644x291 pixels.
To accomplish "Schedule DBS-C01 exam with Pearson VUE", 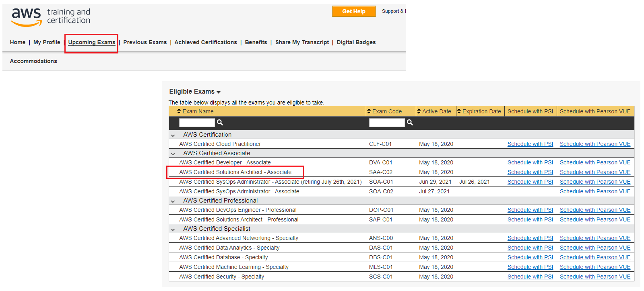I will click(595, 257).
